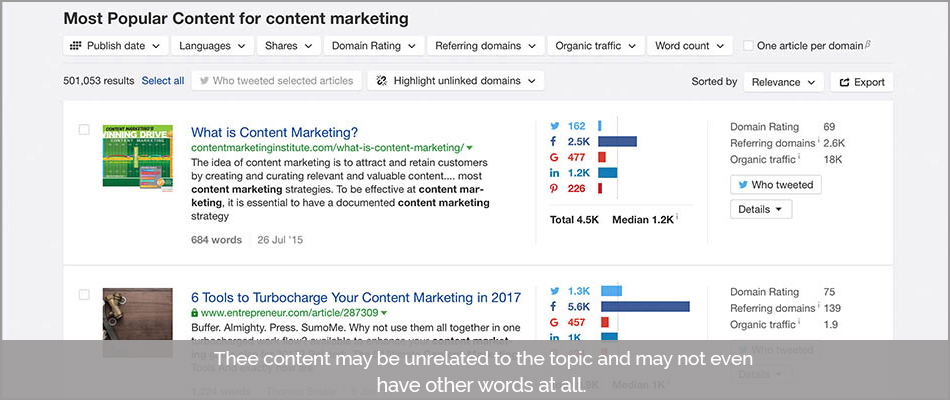This screenshot has height=400, width=950.
Task: Select the What is Content Marketing article checkbox
Action: pos(84,129)
